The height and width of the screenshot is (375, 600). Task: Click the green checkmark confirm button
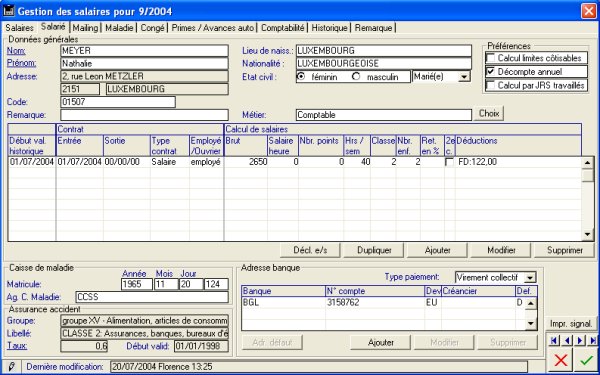click(x=586, y=360)
